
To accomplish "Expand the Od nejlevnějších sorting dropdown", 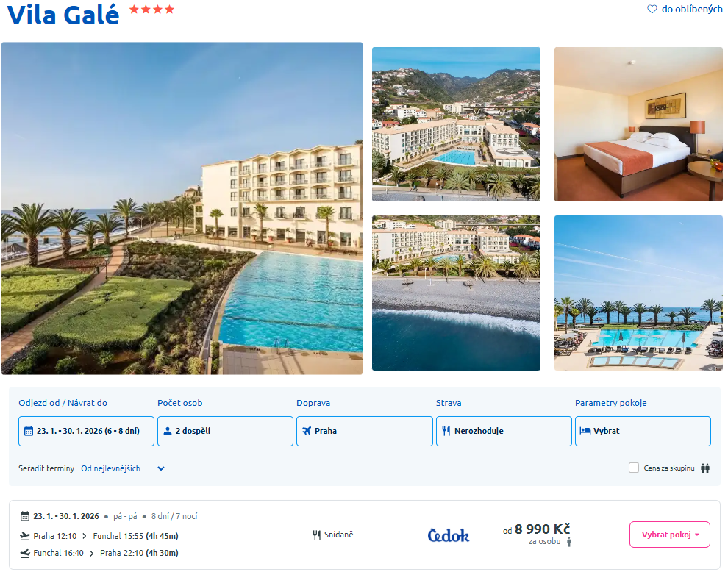I will pos(123,468).
